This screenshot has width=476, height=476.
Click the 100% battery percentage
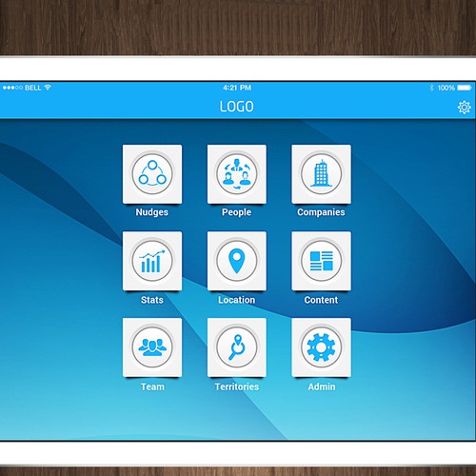[x=446, y=88]
